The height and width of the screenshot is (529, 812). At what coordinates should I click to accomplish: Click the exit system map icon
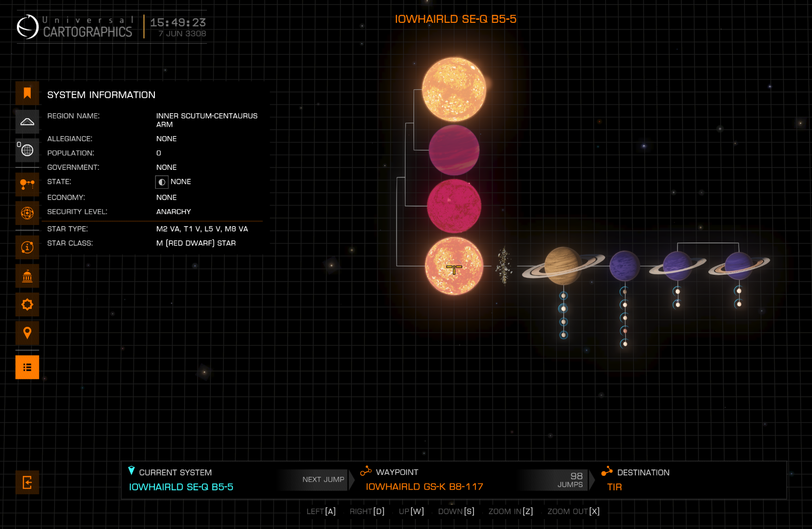point(27,482)
